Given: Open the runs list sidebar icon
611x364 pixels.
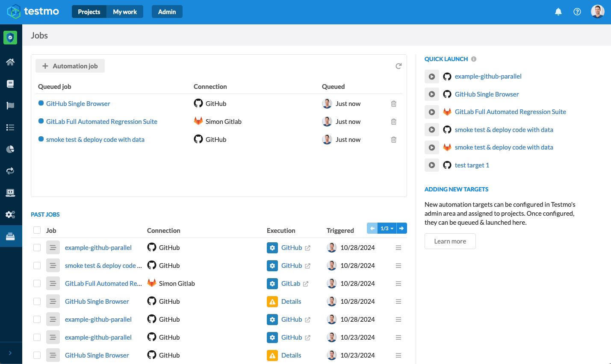Looking at the screenshot, I should tap(10, 127).
